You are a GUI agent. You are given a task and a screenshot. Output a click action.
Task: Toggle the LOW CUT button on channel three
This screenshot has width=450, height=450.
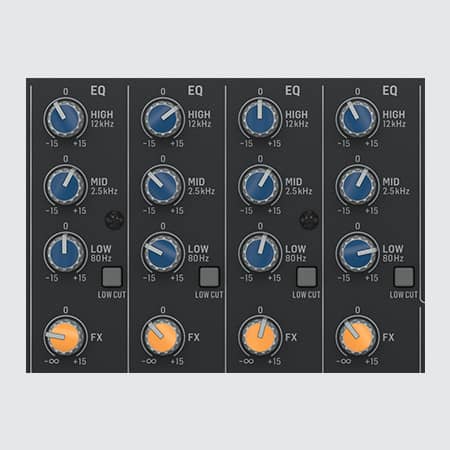tap(307, 277)
